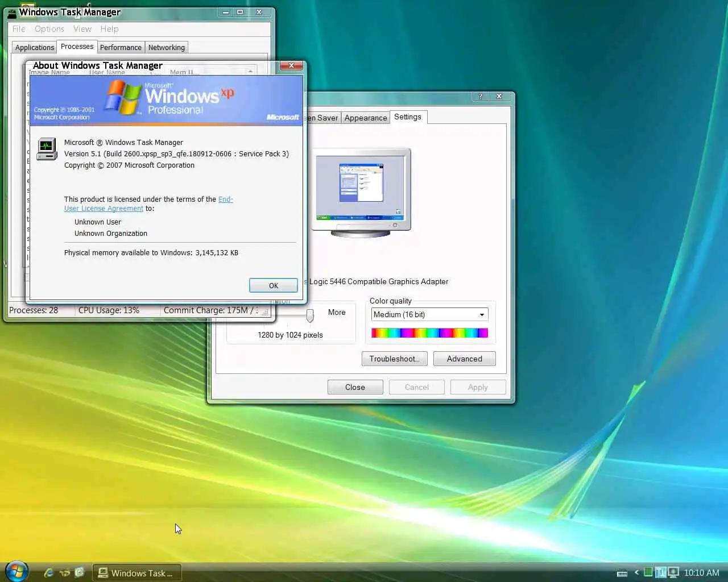The image size is (728, 582).
Task: Click the 'Processes: 28' status text
Action: click(34, 310)
